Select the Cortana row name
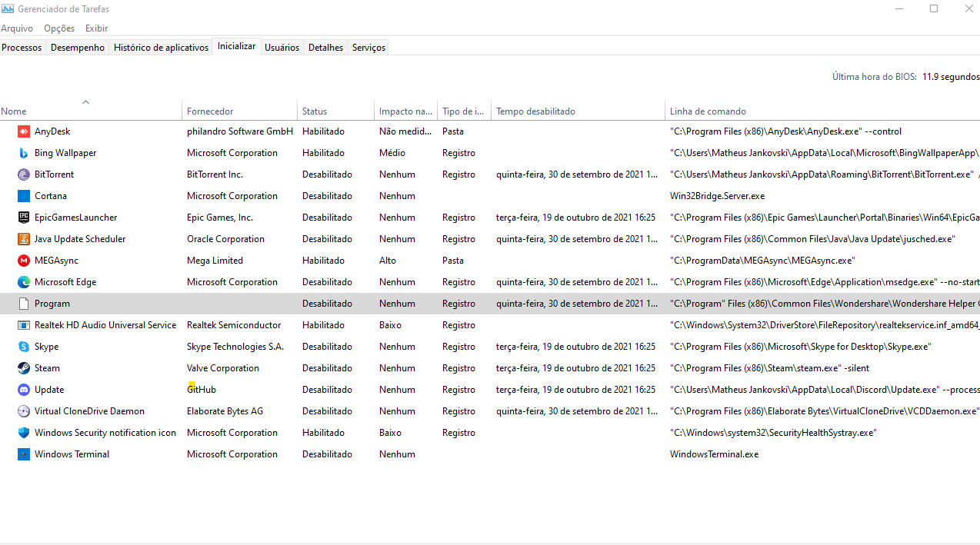Viewport: 980px width, 545px height. coord(51,196)
